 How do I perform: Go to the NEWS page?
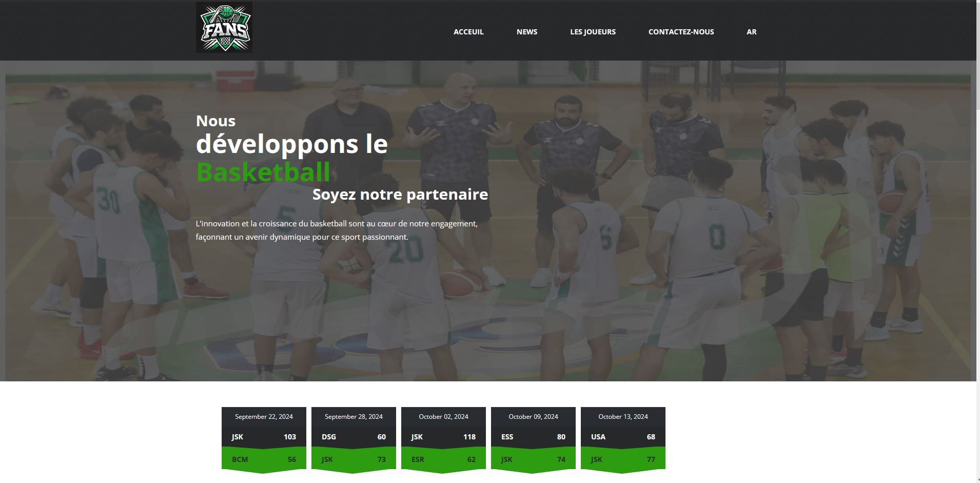coord(527,32)
